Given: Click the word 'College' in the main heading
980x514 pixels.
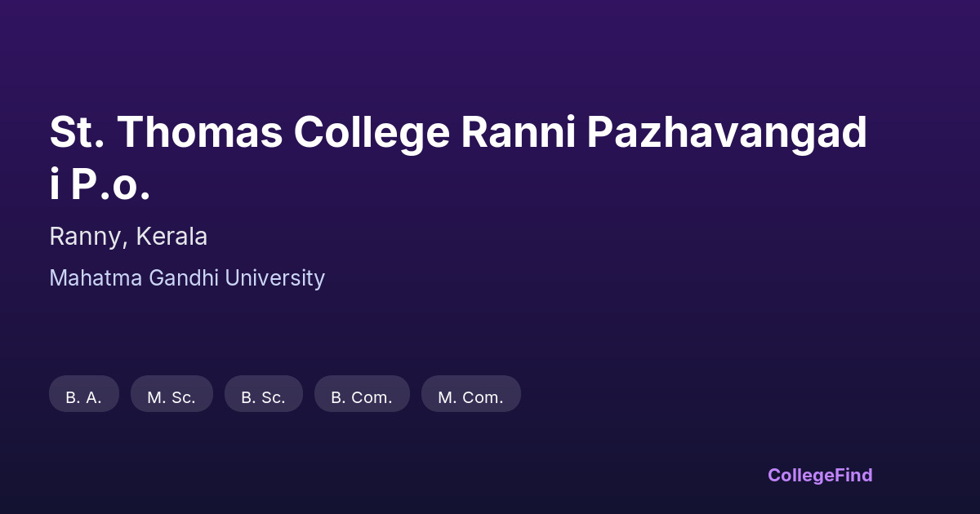Looking at the screenshot, I should click(x=372, y=133).
